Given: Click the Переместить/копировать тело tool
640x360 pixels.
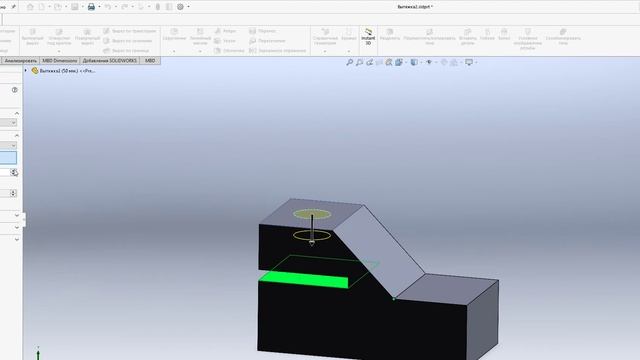Looking at the screenshot, I should tap(429, 37).
